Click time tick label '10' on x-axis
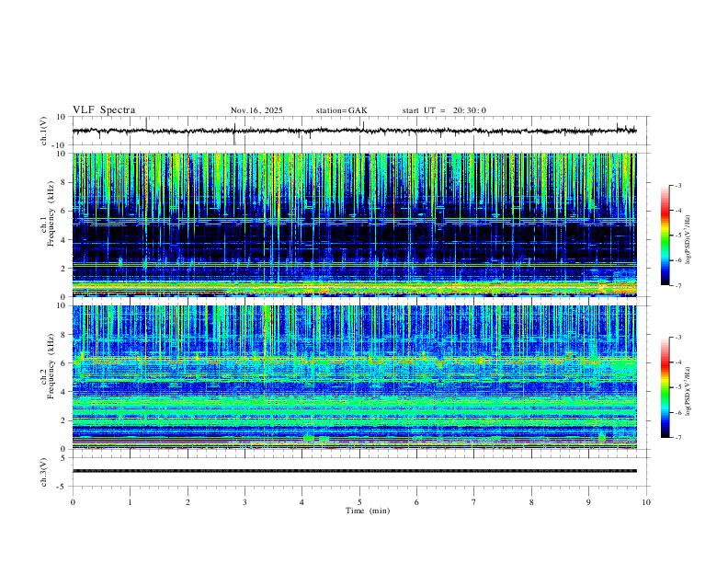 tap(646, 502)
